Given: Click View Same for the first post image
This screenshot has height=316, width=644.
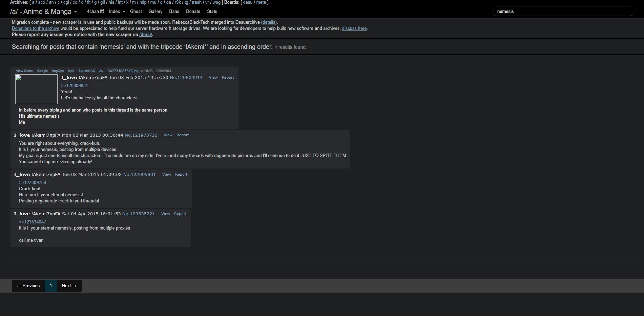Looking at the screenshot, I should tap(24, 71).
